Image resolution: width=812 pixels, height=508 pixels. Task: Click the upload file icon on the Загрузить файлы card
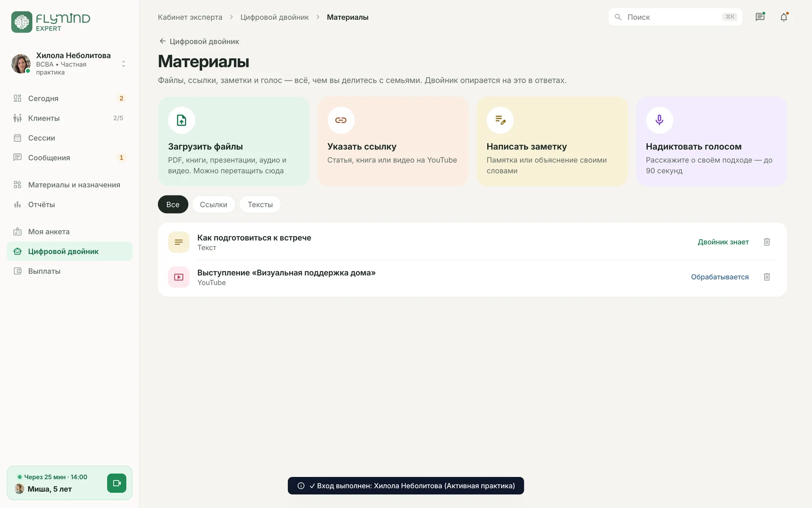[x=181, y=120]
